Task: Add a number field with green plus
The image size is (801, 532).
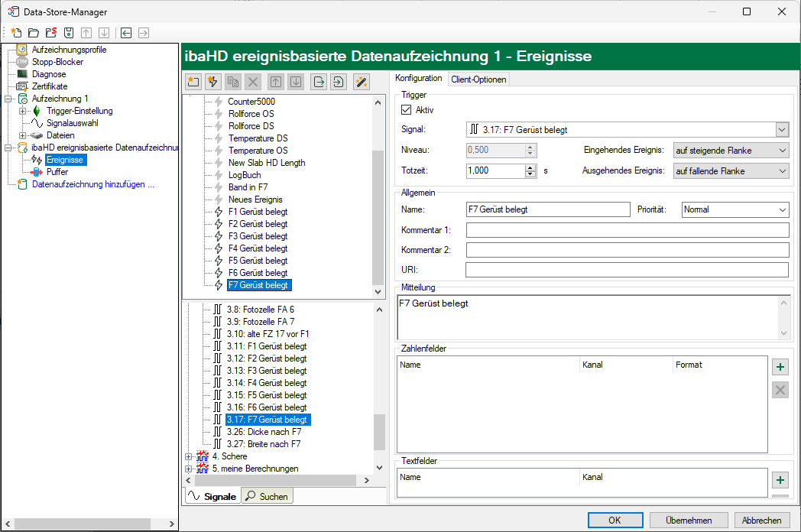Action: click(x=780, y=367)
